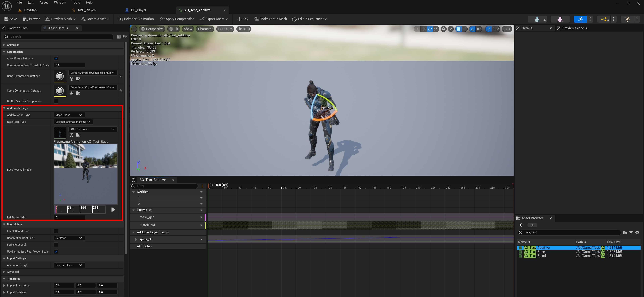
Task: Select the viewport translate tool
Action: pyautogui.click(x=424, y=29)
